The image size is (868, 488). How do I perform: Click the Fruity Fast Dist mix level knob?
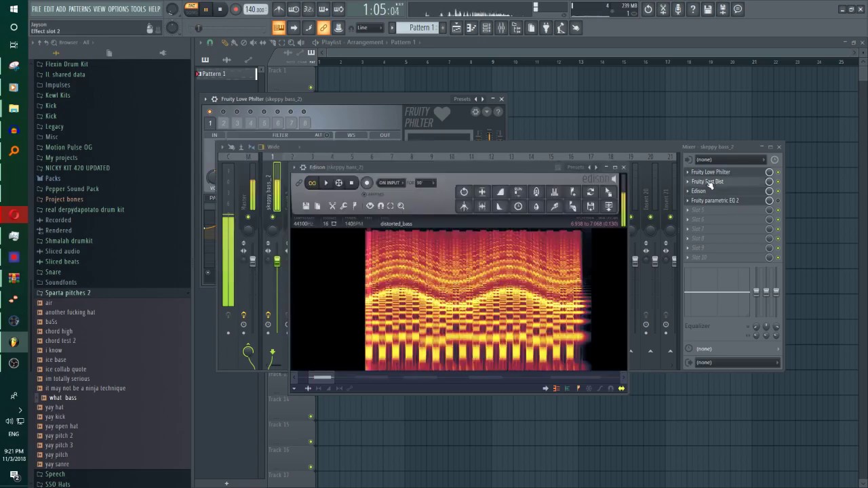(769, 182)
